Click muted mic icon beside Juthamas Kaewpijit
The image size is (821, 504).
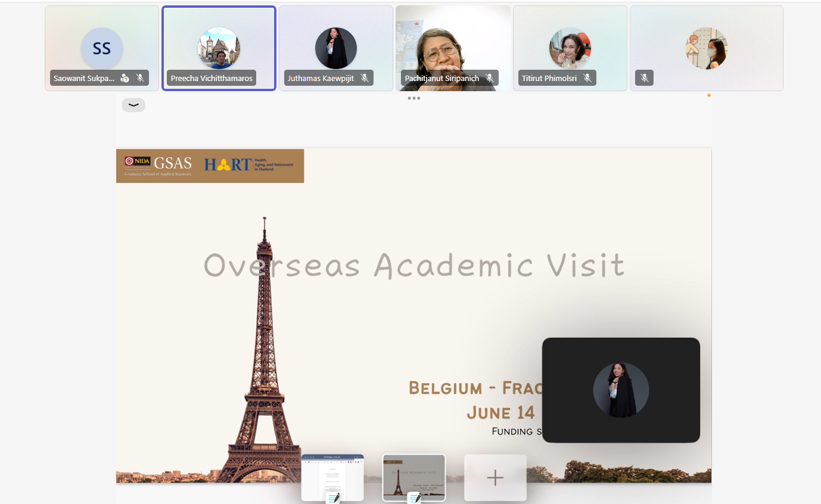pyautogui.click(x=365, y=78)
